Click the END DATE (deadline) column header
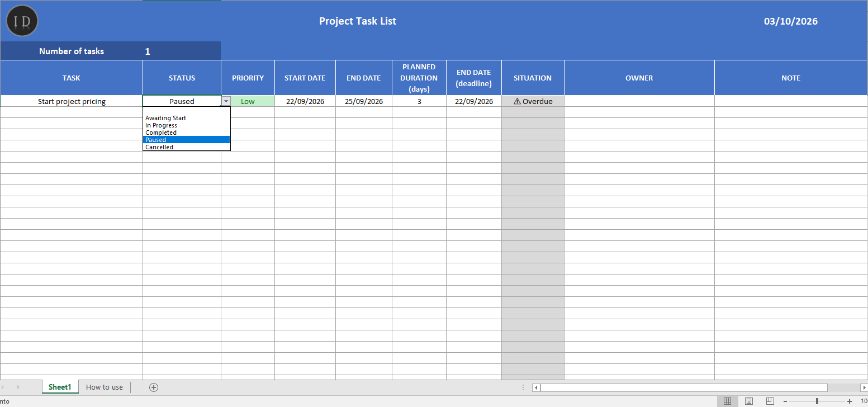The image size is (868, 407). (474, 78)
